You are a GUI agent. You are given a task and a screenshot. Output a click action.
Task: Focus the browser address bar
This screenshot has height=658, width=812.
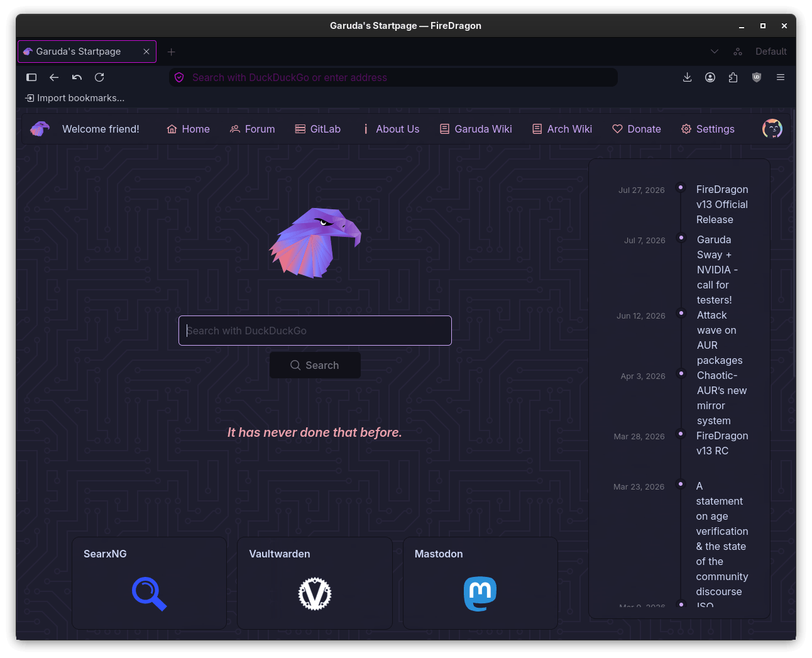[x=393, y=77]
